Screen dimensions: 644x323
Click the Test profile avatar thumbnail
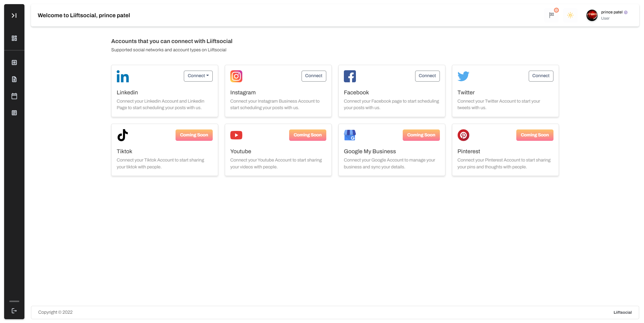point(592,15)
